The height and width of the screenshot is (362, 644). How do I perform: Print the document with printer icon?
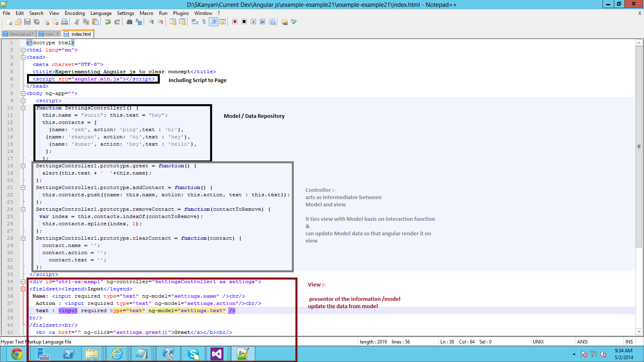64,22
